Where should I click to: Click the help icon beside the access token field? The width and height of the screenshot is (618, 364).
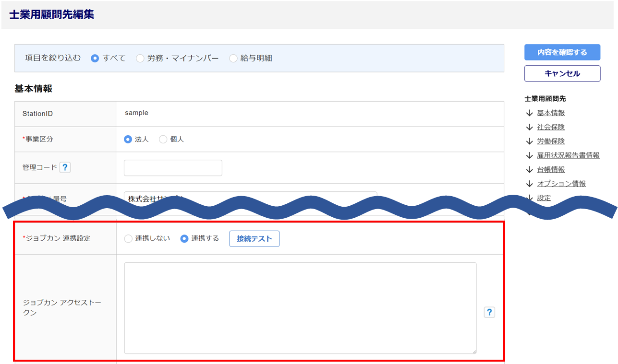click(489, 312)
